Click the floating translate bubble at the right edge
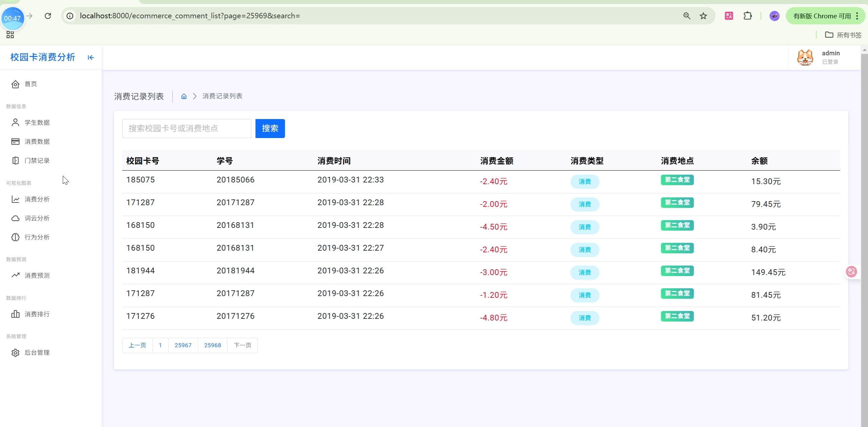868x427 pixels. (851, 272)
